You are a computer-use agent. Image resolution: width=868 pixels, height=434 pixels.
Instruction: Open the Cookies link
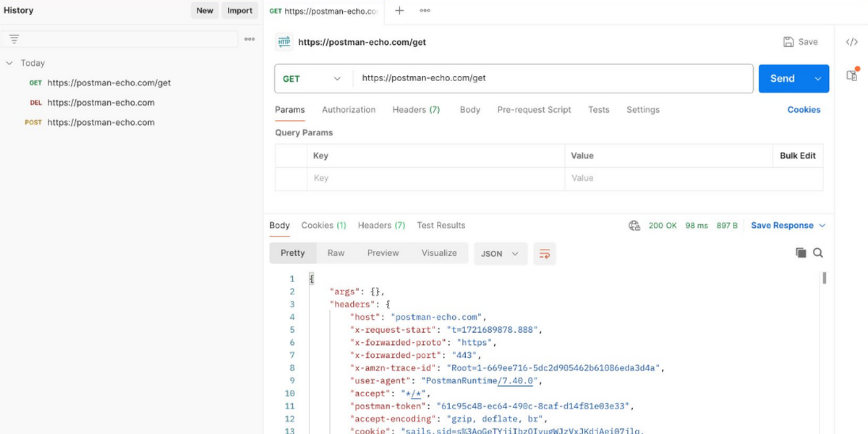click(x=804, y=110)
